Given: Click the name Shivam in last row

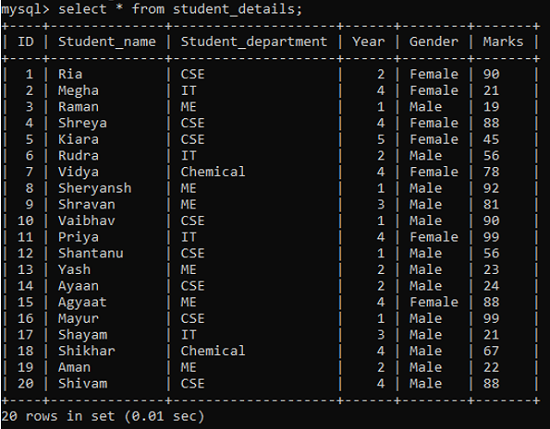Looking at the screenshot, I should [83, 383].
